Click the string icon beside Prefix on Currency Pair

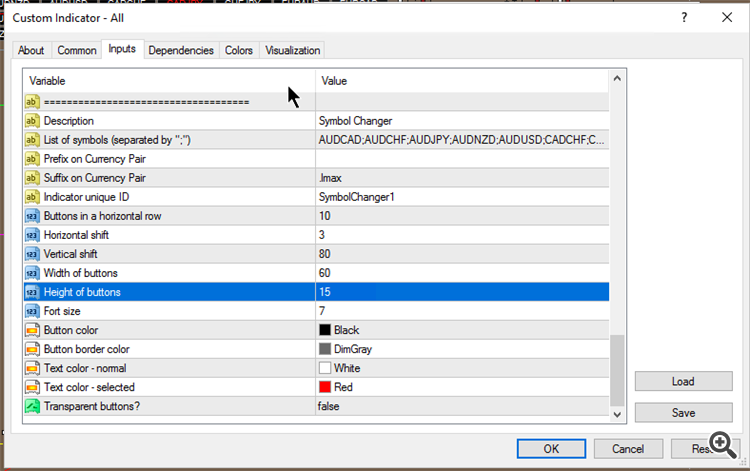32,159
